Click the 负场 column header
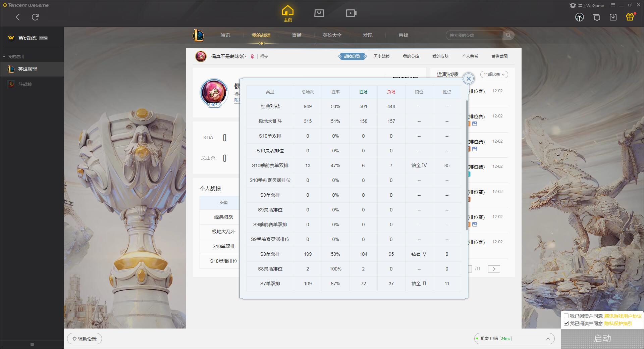Viewport: 644px width, 349px height. pos(391,92)
